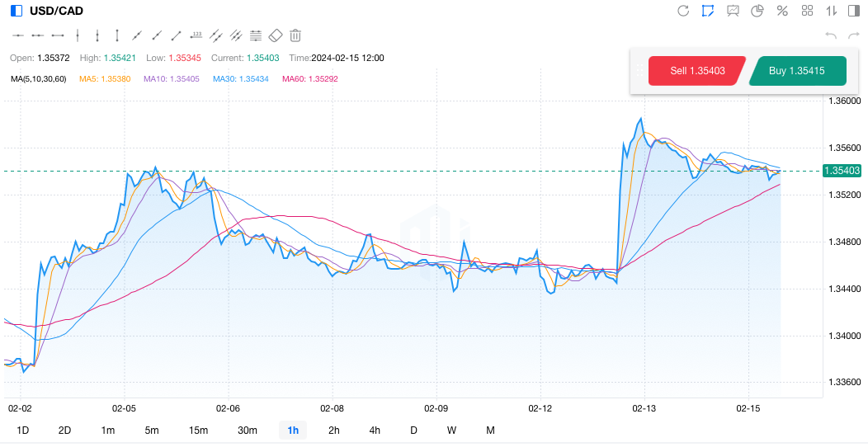
Task: Toggle the left panel icon beside USD/CAD
Action: [x=17, y=11]
